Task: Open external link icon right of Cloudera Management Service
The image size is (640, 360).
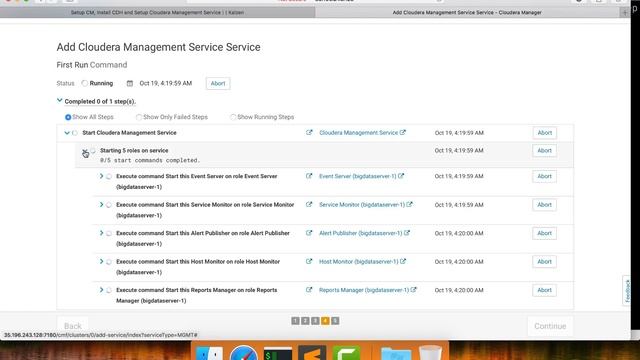Action: coord(403,132)
